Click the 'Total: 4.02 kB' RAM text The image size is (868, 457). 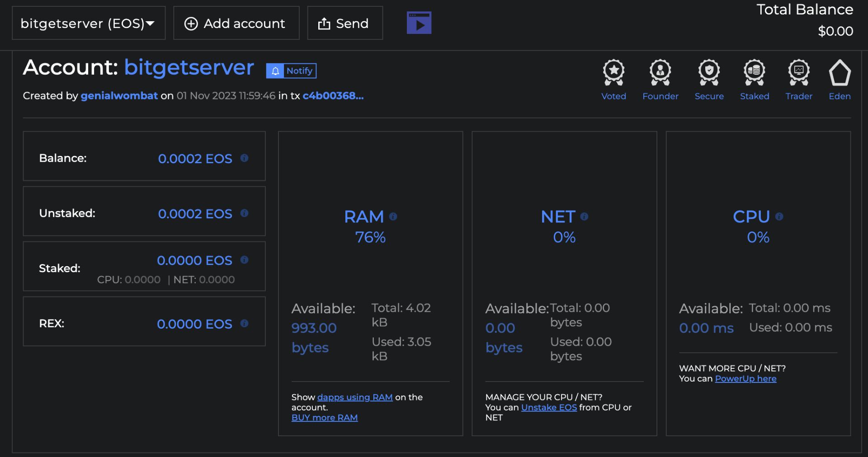pos(401,315)
